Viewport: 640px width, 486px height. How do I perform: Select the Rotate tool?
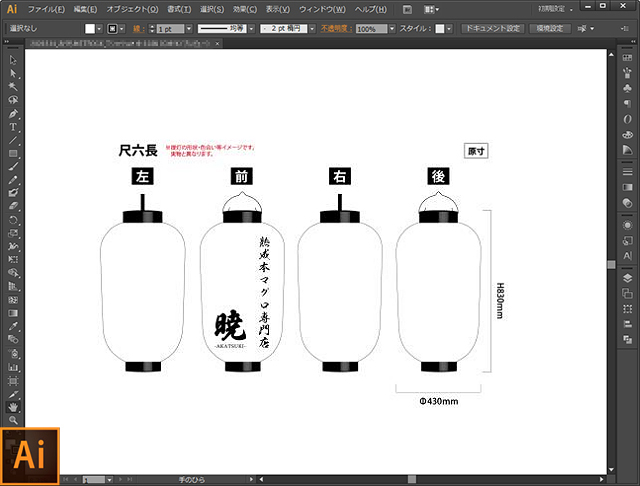pyautogui.click(x=13, y=220)
